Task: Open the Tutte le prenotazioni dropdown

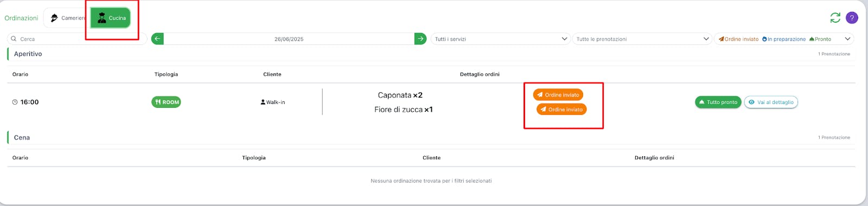Action: point(642,39)
